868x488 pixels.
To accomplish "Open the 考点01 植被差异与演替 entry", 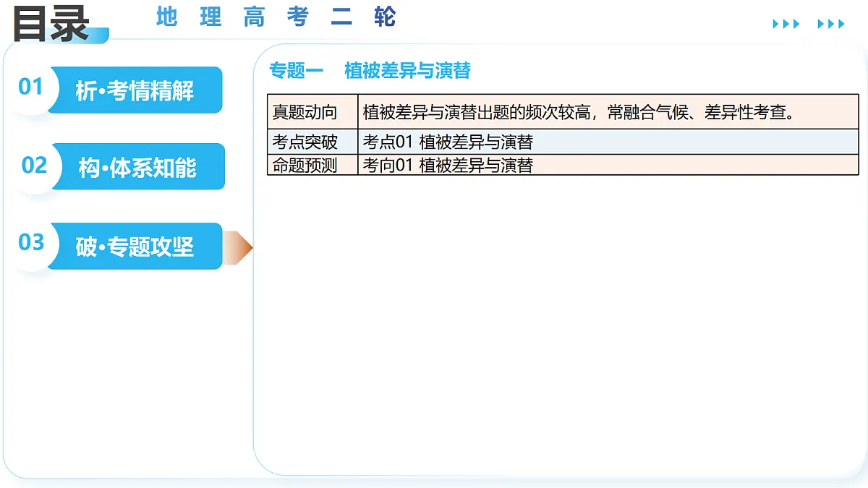I will tap(608, 141).
